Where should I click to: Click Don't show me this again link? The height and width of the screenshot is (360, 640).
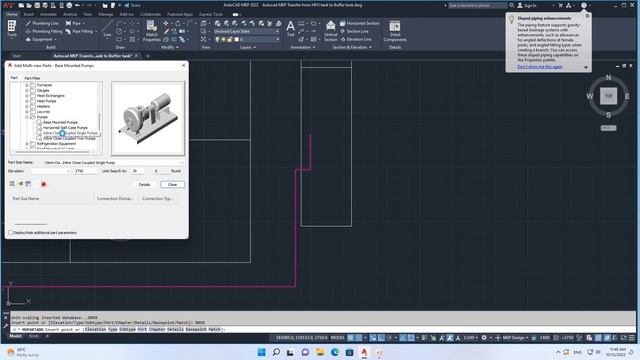point(540,67)
